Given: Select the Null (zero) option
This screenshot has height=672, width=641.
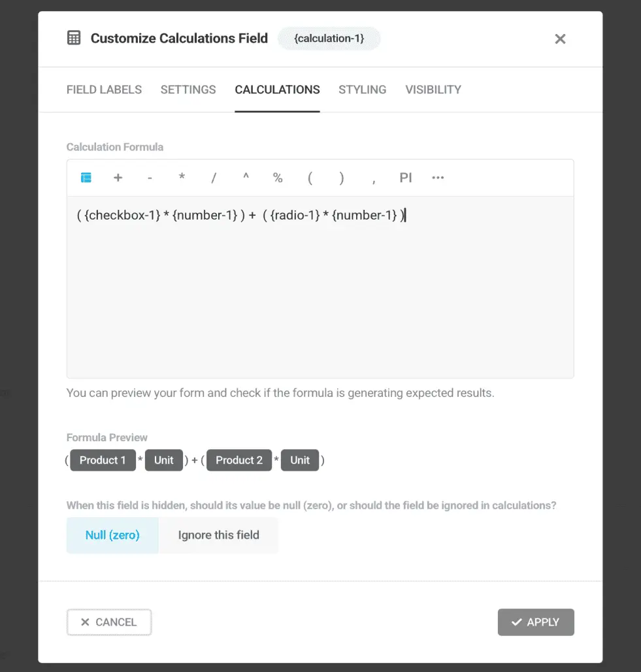Looking at the screenshot, I should pyautogui.click(x=112, y=535).
